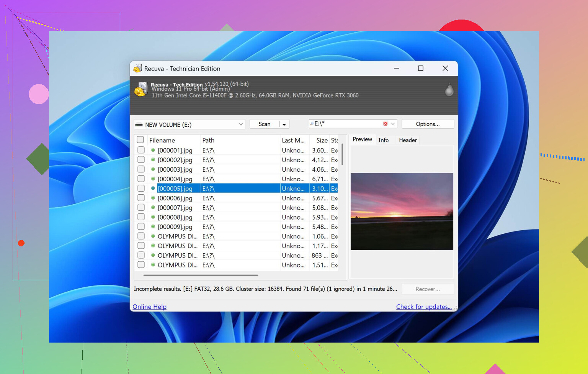Image resolution: width=588 pixels, height=374 pixels.
Task: Check the box next to [000007].jpg
Action: pos(141,208)
